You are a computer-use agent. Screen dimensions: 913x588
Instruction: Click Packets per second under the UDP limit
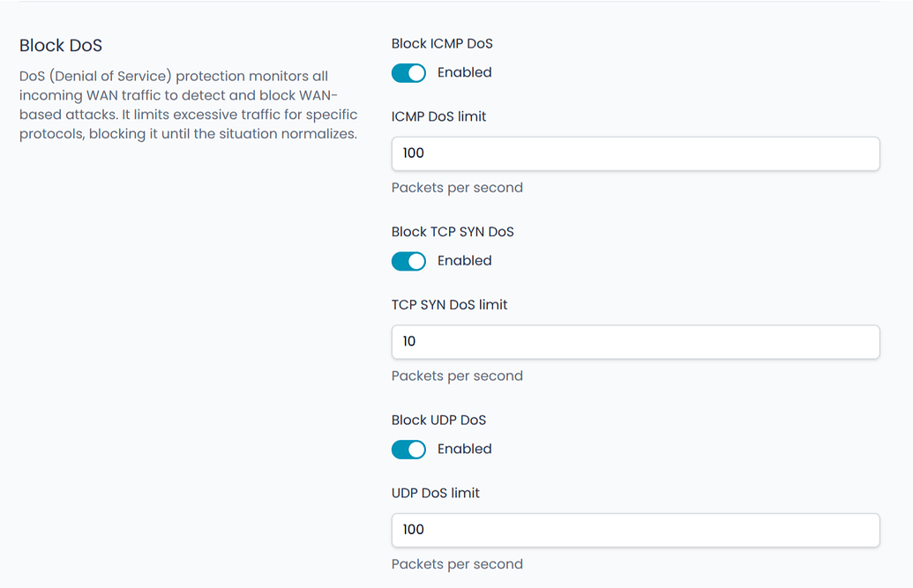tap(457, 564)
